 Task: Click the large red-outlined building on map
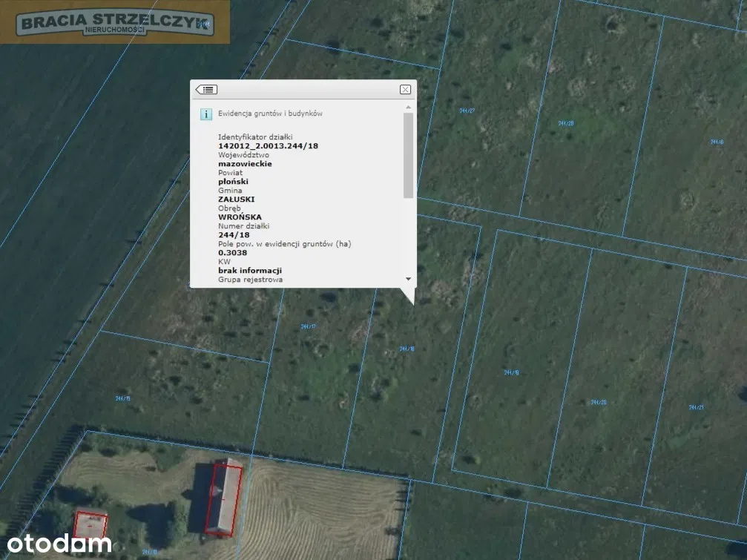pyautogui.click(x=223, y=497)
